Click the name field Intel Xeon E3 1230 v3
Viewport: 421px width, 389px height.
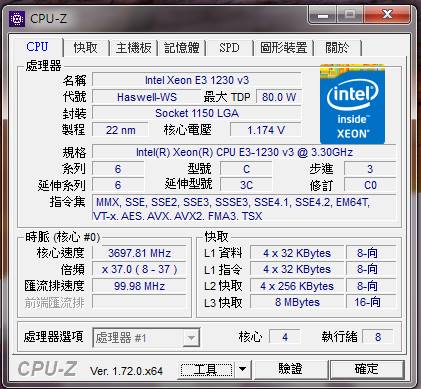(197, 80)
